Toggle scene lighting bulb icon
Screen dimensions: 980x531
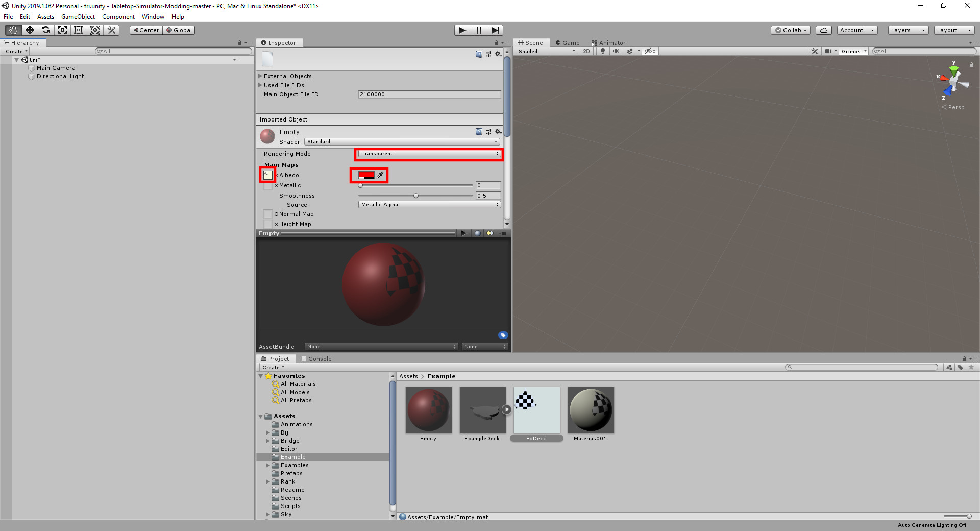[x=603, y=51]
